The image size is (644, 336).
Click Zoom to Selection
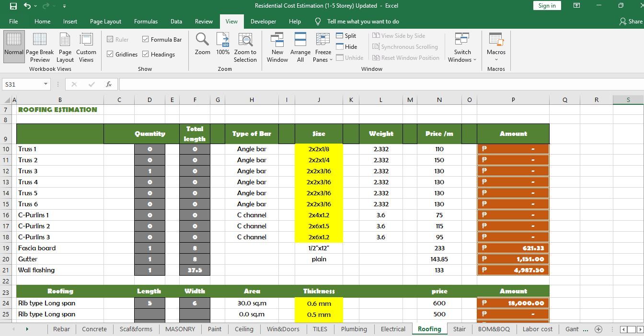[x=245, y=47]
